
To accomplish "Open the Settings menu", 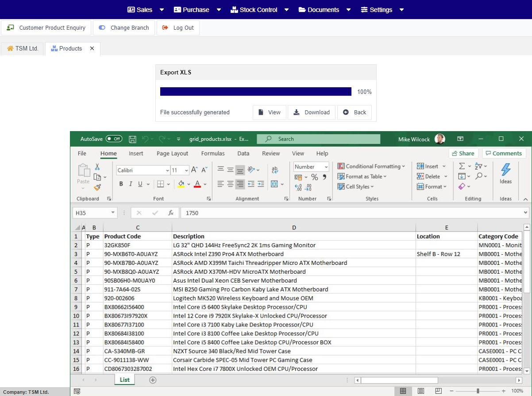I will 382,10.
